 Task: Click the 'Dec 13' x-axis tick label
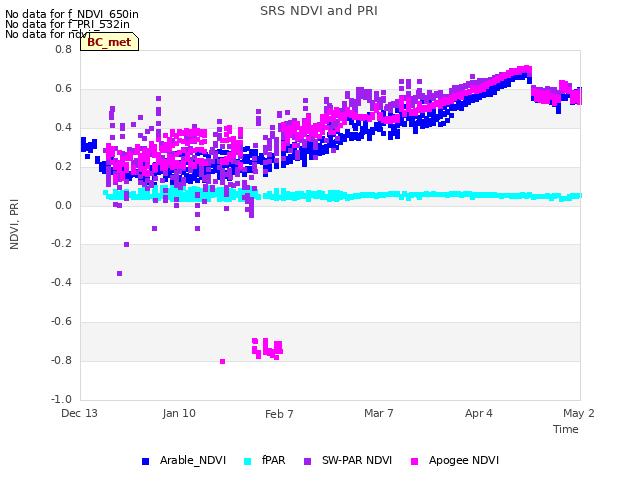point(80,413)
